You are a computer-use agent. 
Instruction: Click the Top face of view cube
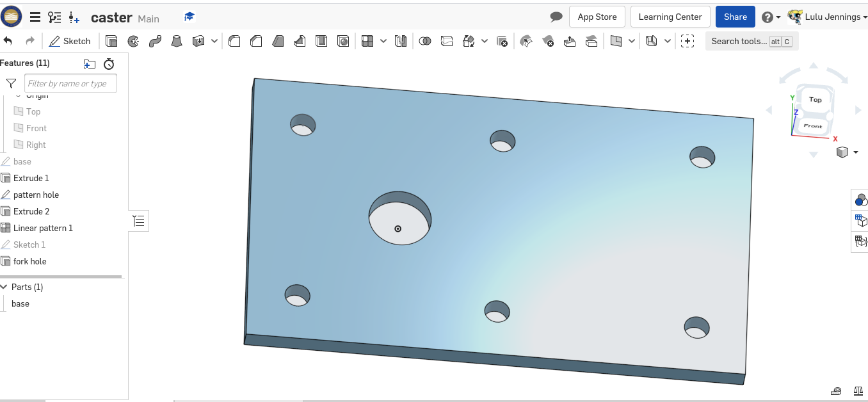coord(815,99)
